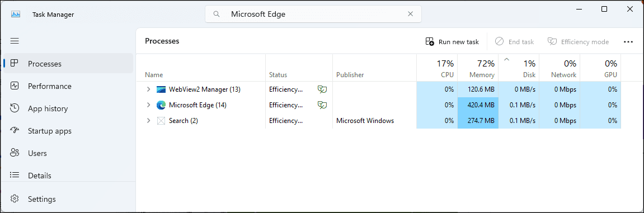Screen dimensions: 644x213
Task: Select the Search (2) row name
Action: [x=183, y=121]
